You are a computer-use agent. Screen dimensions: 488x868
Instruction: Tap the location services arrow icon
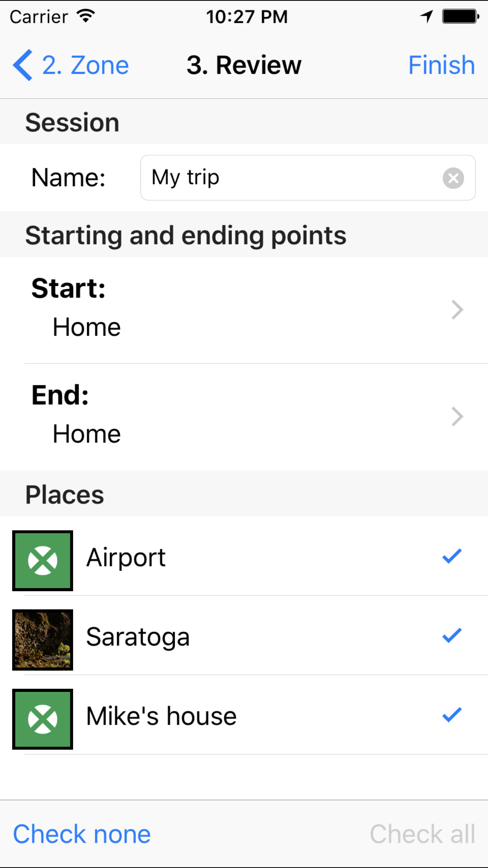[x=426, y=17]
